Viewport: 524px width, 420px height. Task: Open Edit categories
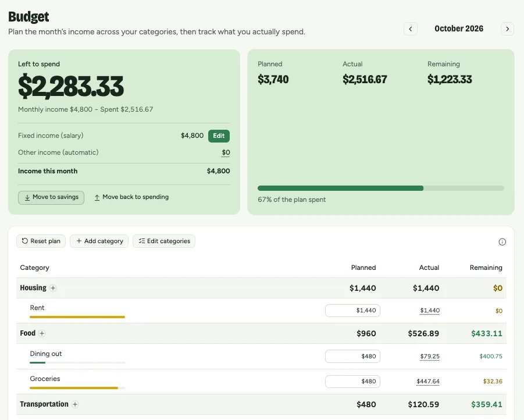click(x=164, y=241)
